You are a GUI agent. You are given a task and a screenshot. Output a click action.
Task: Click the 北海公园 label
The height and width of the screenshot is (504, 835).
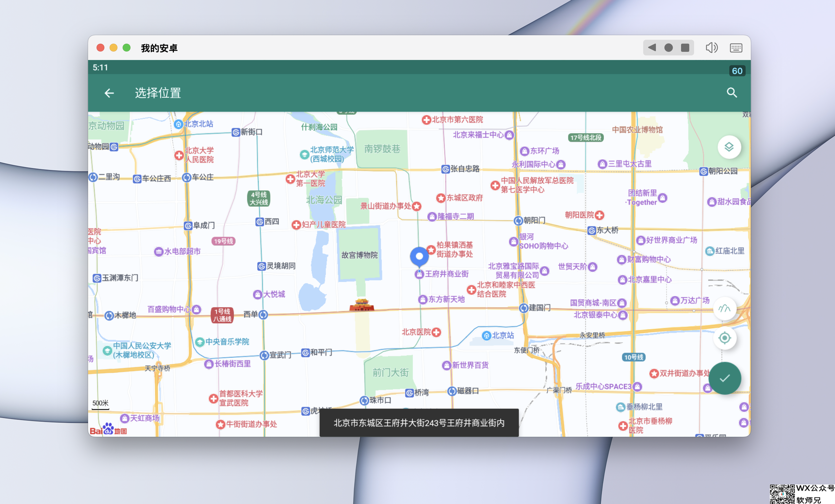click(x=324, y=200)
